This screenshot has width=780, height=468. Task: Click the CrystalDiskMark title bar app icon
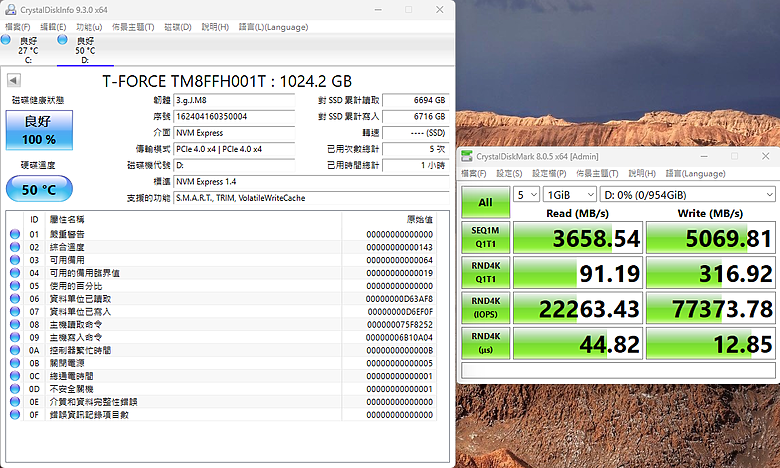(x=467, y=156)
